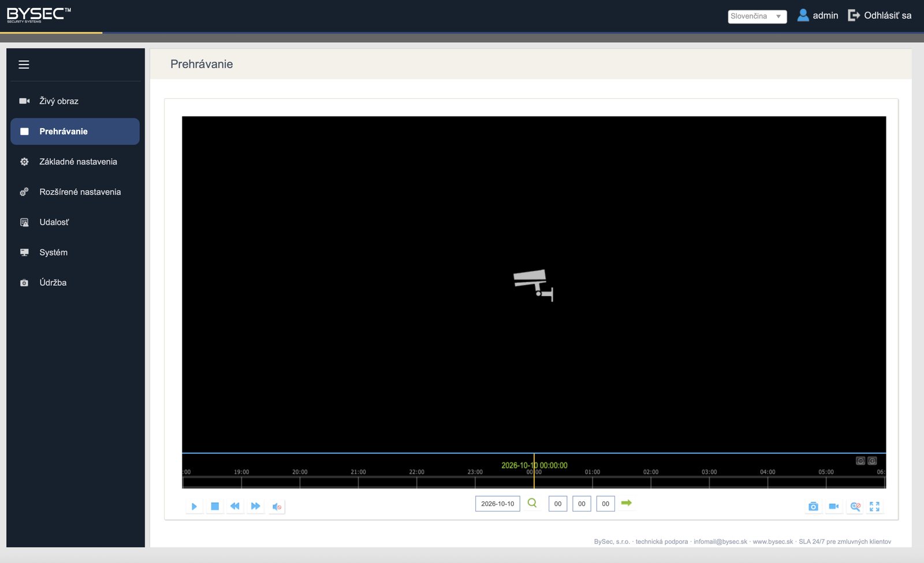Click the admin user icon
Screen dimensions: 924x563
coord(803,15)
